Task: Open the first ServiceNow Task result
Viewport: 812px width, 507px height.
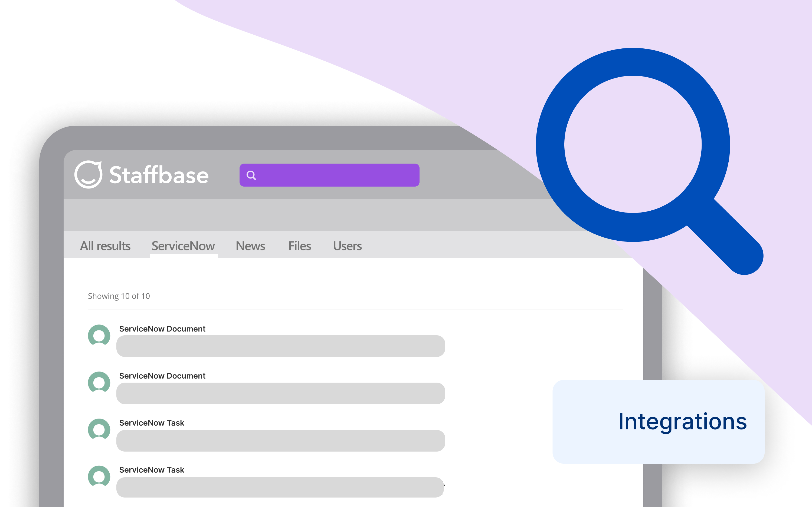Action: pos(152,423)
